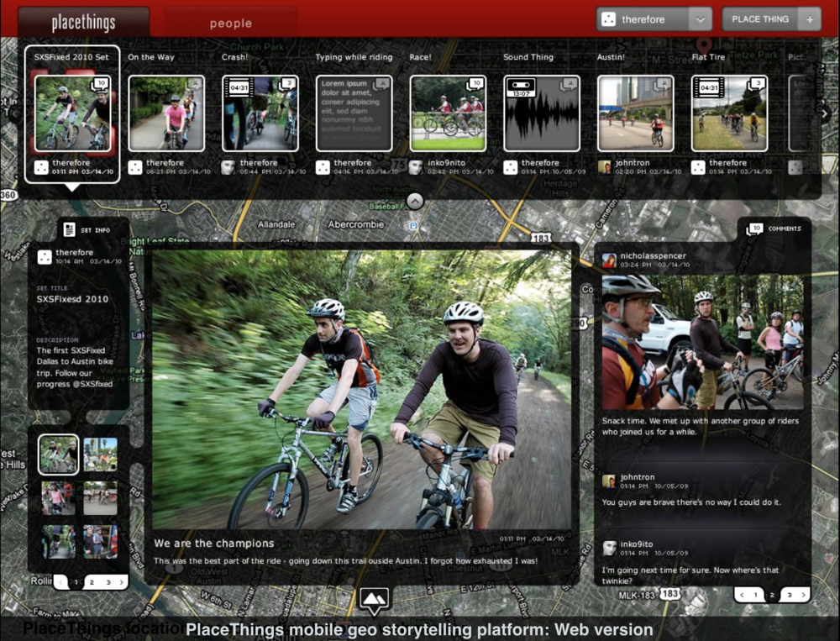Click the COMMENTS panel label
840x641 pixels.
[785, 229]
